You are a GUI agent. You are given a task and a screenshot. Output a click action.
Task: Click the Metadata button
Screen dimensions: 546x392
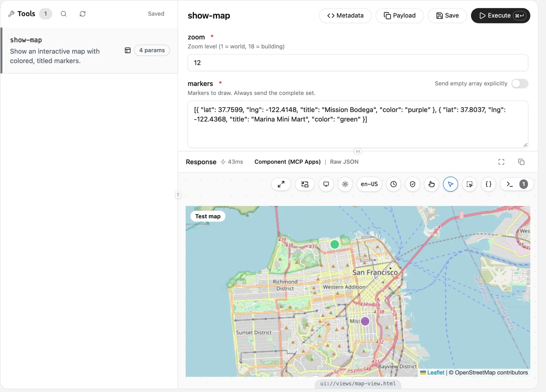pyautogui.click(x=345, y=16)
